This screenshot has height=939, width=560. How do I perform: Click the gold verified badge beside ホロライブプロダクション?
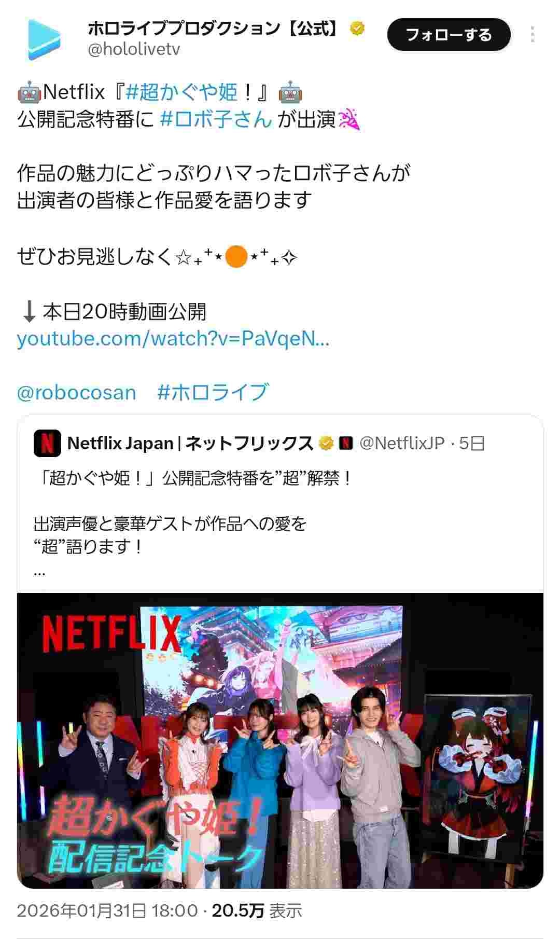tap(357, 28)
